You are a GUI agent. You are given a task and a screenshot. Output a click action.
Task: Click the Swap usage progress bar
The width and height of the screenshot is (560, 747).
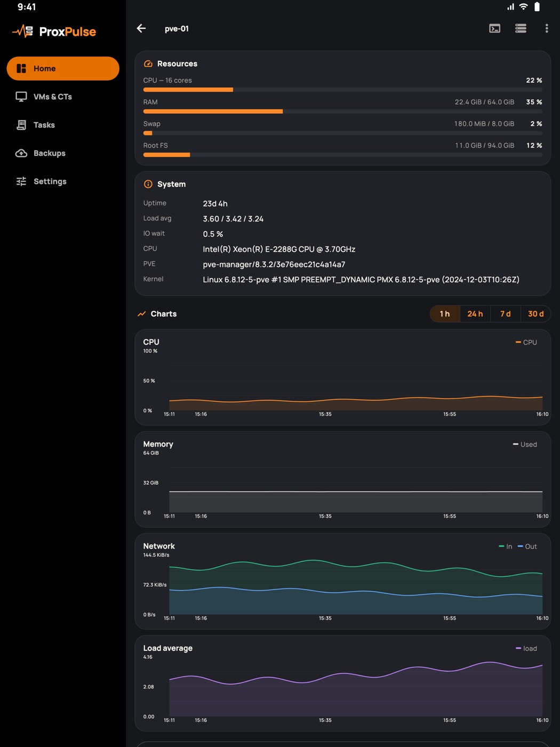pos(343,133)
